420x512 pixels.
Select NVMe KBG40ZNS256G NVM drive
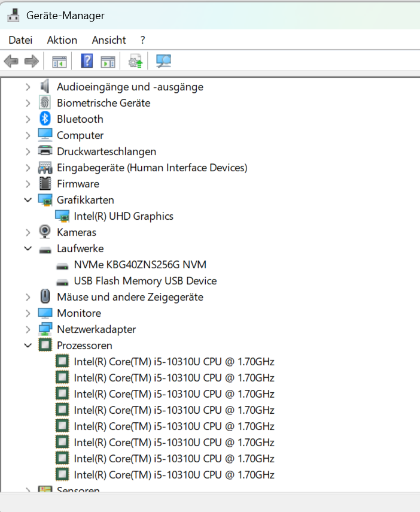pos(140,265)
